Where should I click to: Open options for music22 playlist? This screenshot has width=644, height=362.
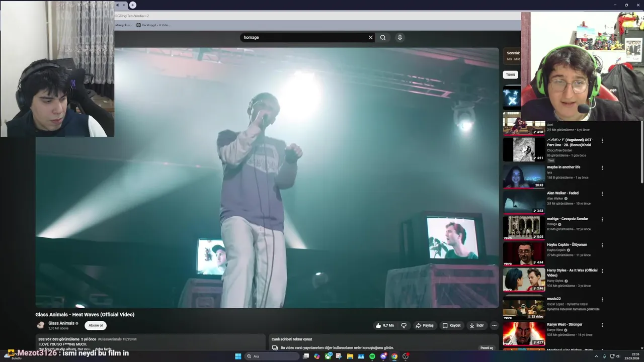tap(602, 300)
